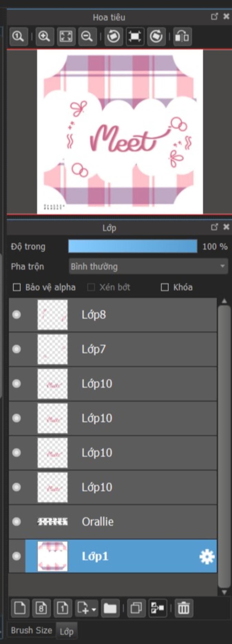The image size is (232, 644).
Task: Duplicate the current layer
Action: click(136, 608)
